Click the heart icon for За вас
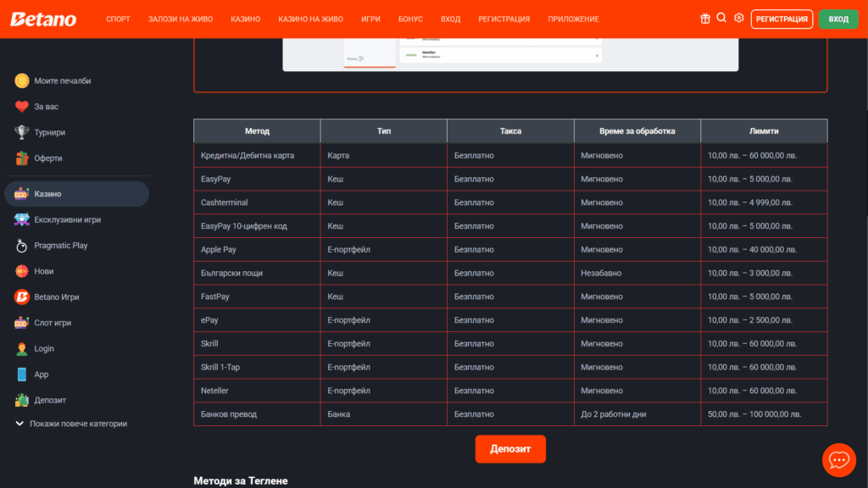This screenshot has width=868, height=488. [x=22, y=107]
